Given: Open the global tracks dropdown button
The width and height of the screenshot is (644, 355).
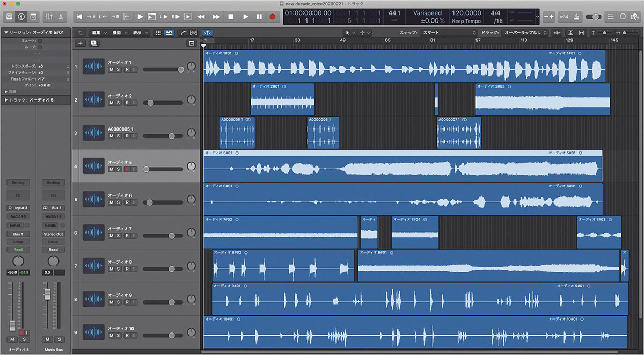Looking at the screenshot, I should coord(192,43).
